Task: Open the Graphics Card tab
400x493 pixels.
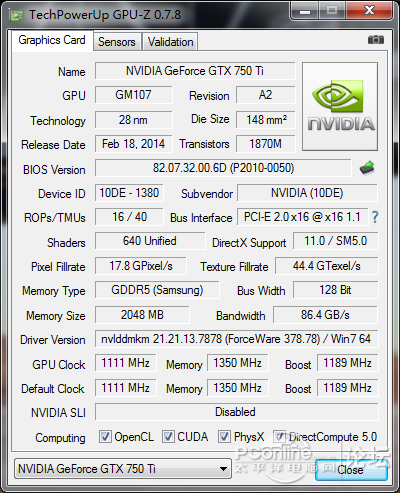Action: point(52,40)
